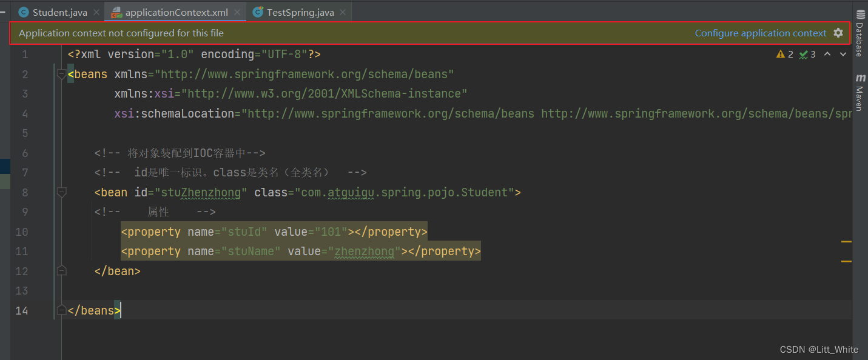Click the lower yellow warning stripe marker
This screenshot has width=868, height=360.
[x=846, y=261]
